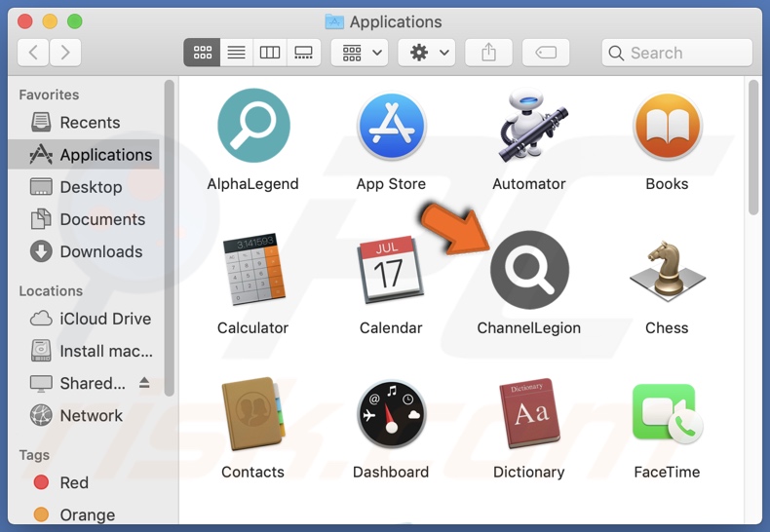
Task: Open Desktop in the sidebar
Action: pos(84,187)
